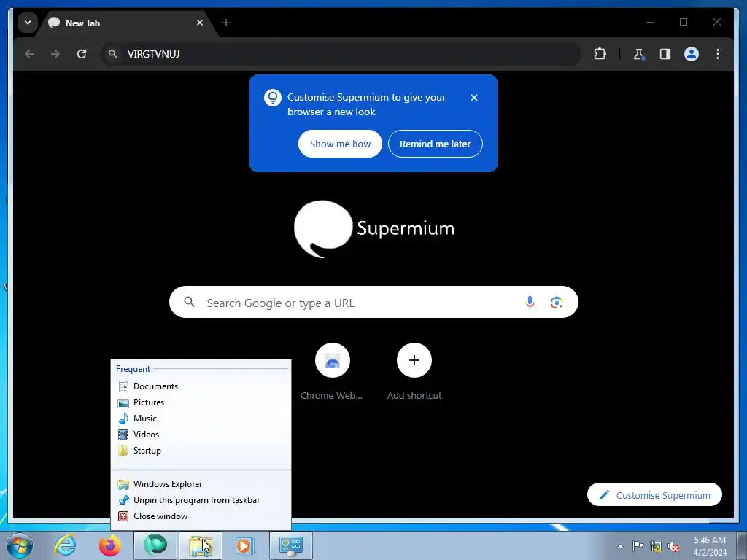Screen dimensions: 747x560
Task: Open Documents from the jump list
Action: click(201, 386)
